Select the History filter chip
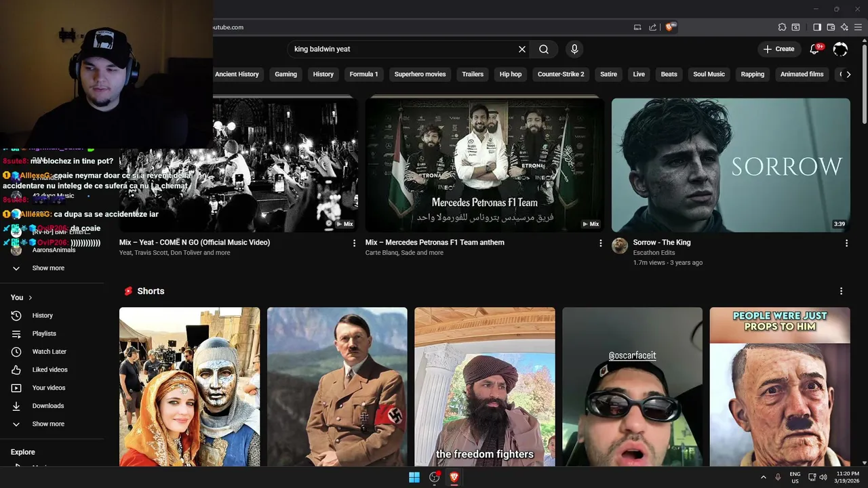Screen dimensions: 868x488 point(323,75)
